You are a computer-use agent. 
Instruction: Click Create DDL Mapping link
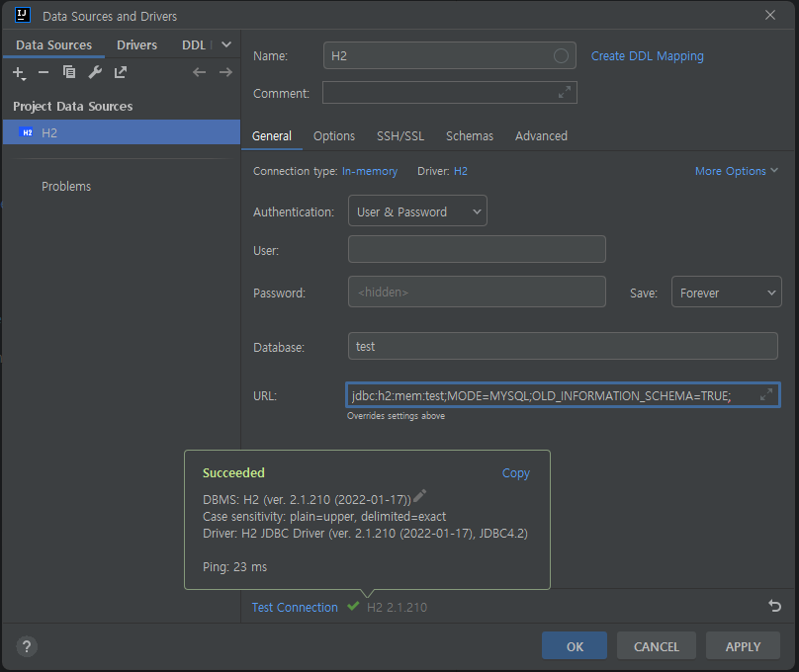(x=647, y=56)
